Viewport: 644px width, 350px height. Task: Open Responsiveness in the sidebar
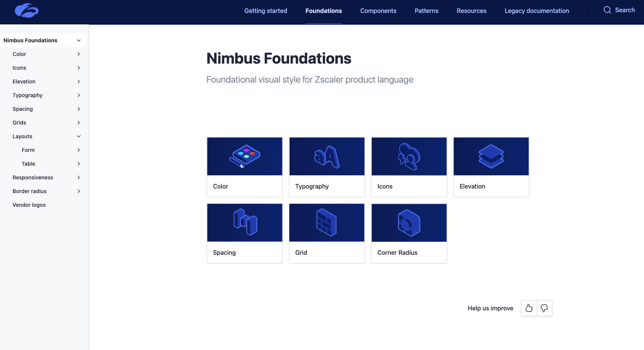[x=33, y=177]
